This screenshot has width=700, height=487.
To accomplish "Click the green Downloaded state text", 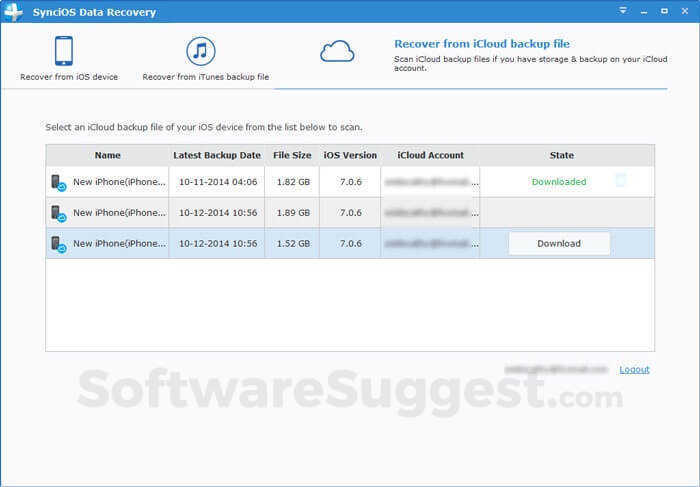I will click(x=559, y=182).
